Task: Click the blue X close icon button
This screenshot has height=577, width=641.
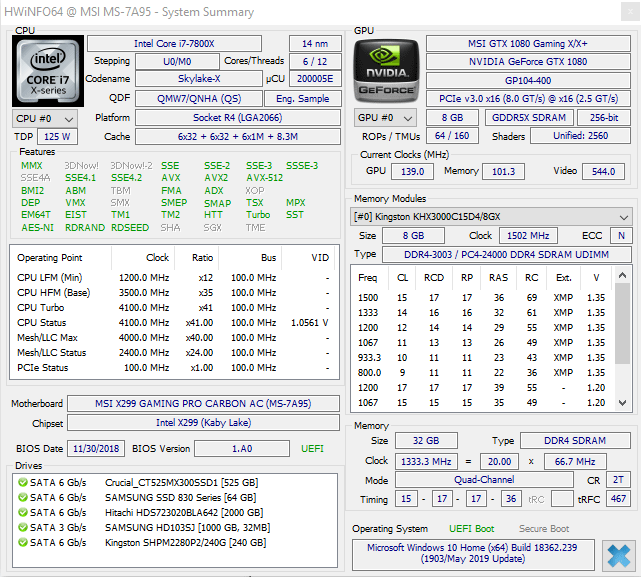Action: click(619, 556)
